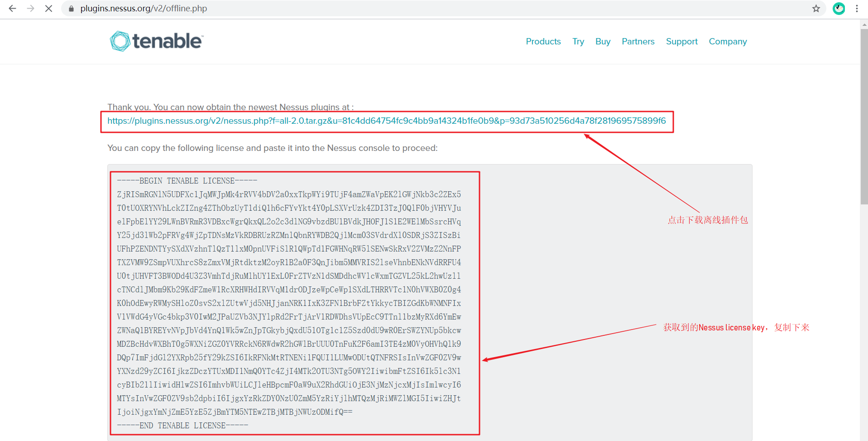Click the 'copy the following license' instruction
Image resolution: width=868 pixels, height=441 pixels.
tap(273, 148)
